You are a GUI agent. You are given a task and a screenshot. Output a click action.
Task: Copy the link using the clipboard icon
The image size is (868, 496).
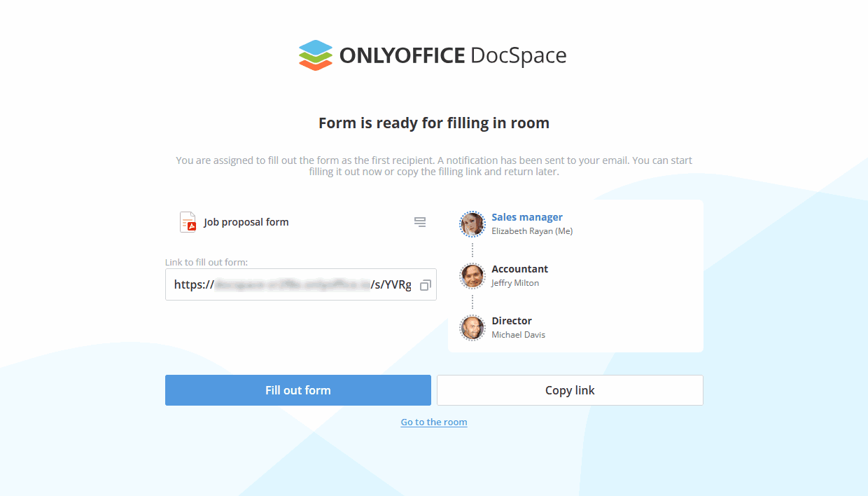coord(425,284)
